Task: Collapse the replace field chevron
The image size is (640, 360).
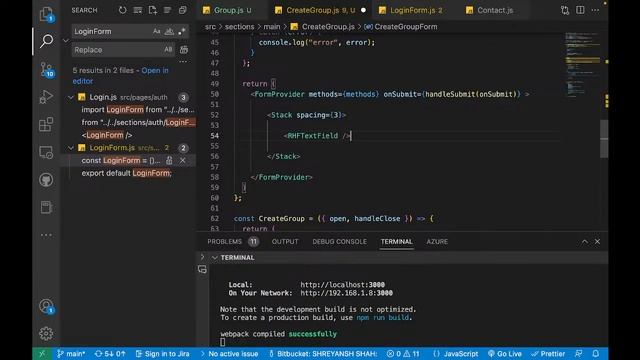Action: coord(66,40)
